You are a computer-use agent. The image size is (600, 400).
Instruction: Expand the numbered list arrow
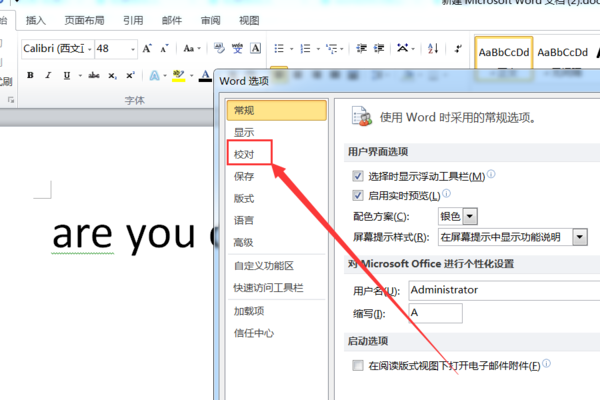[318, 49]
